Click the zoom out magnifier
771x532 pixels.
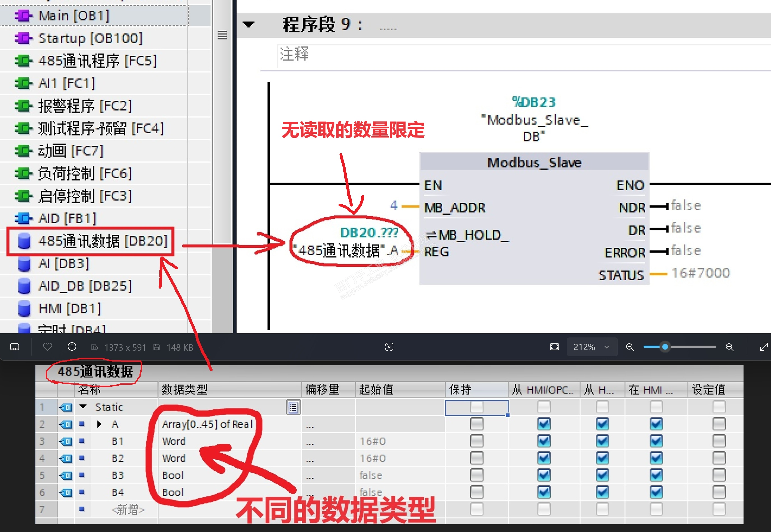point(630,347)
